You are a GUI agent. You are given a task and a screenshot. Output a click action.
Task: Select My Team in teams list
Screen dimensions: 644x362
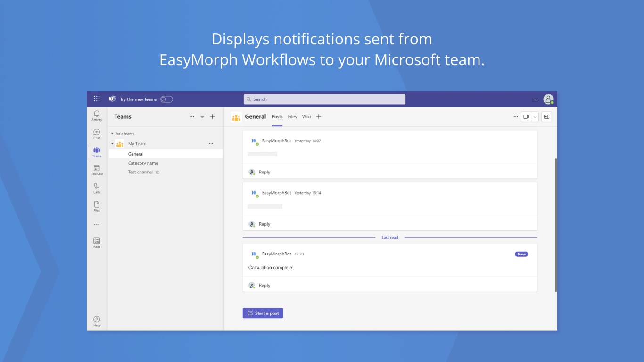(x=137, y=144)
